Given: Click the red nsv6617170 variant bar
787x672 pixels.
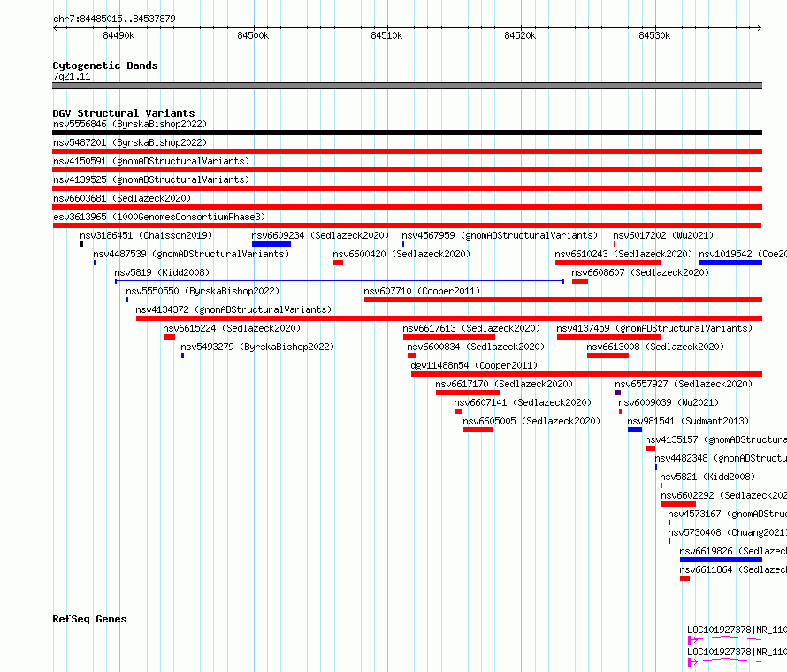Looking at the screenshot, I should click(469, 393).
